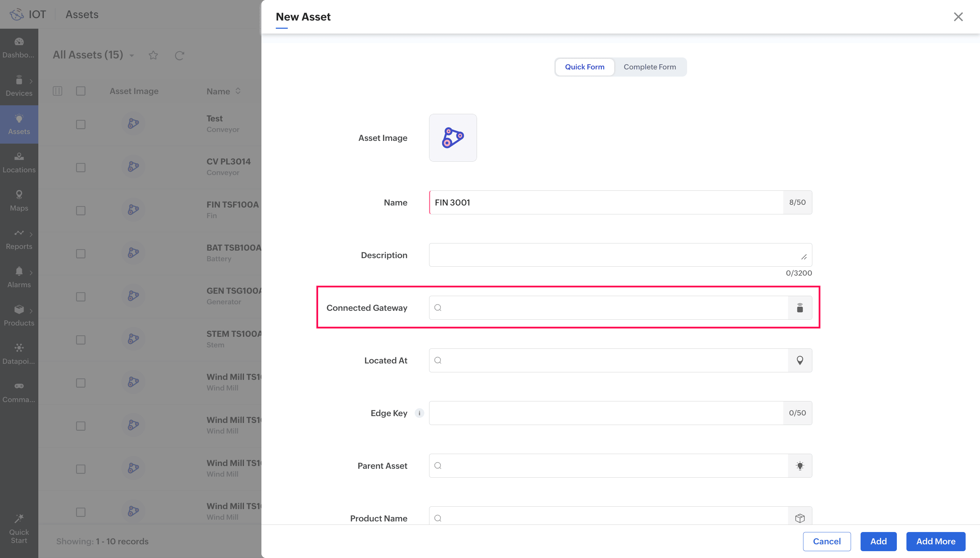Tick the CV PL3014 row checkbox
Image resolution: width=980 pixels, height=558 pixels.
pos(80,168)
